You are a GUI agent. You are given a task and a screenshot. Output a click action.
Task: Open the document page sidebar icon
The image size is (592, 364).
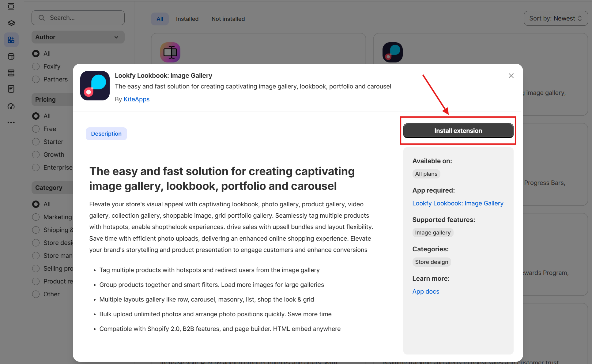pos(11,89)
